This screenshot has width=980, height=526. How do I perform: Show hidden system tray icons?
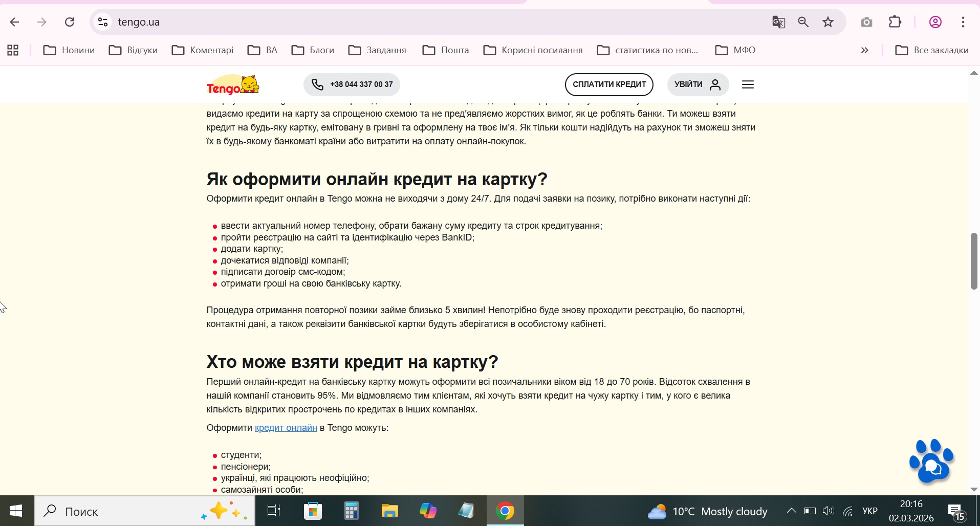(791, 511)
